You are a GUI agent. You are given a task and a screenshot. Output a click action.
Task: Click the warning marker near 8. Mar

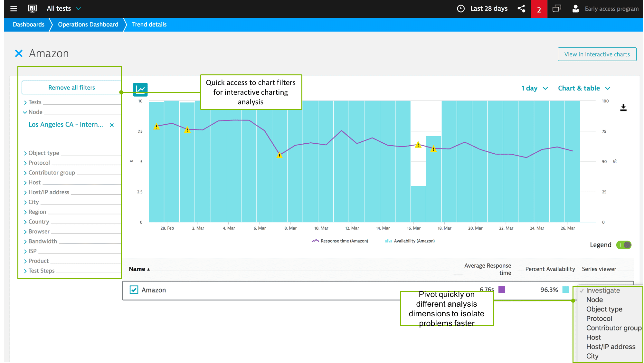(x=279, y=155)
